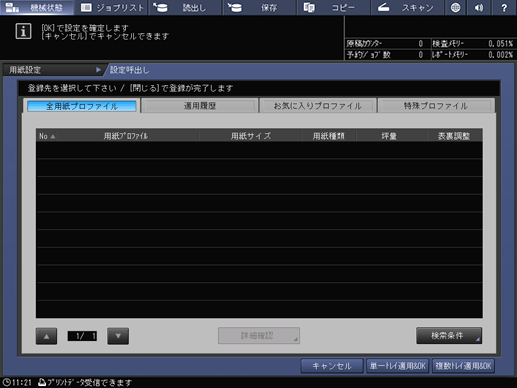Open help with the question mark icon
The height and width of the screenshot is (388, 517).
tap(504, 7)
